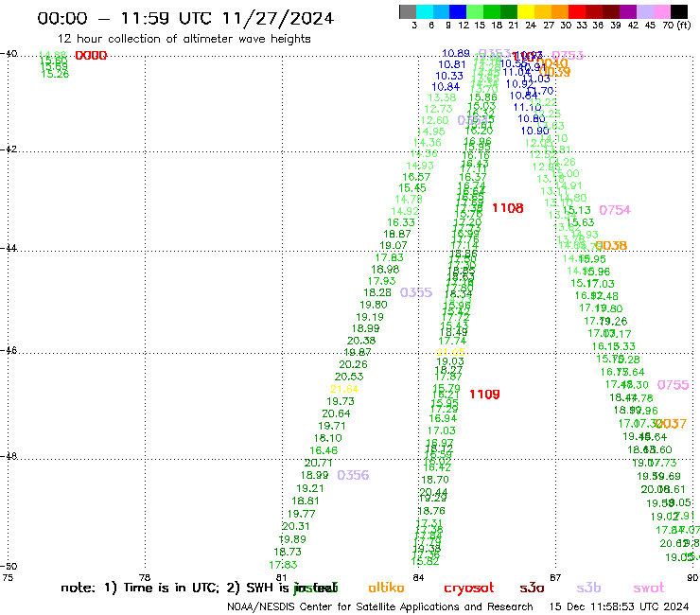The image size is (700, 615).
Task: Select the blue 10.33 wave height value
Action: (449, 77)
